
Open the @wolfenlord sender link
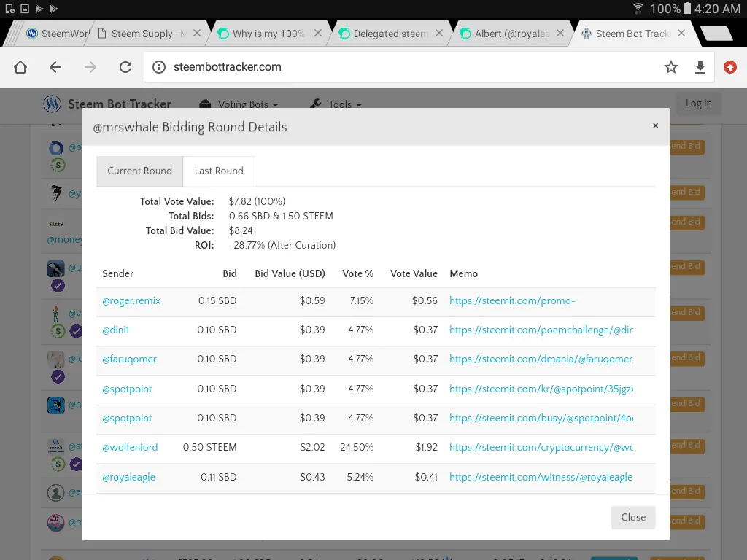coord(130,448)
